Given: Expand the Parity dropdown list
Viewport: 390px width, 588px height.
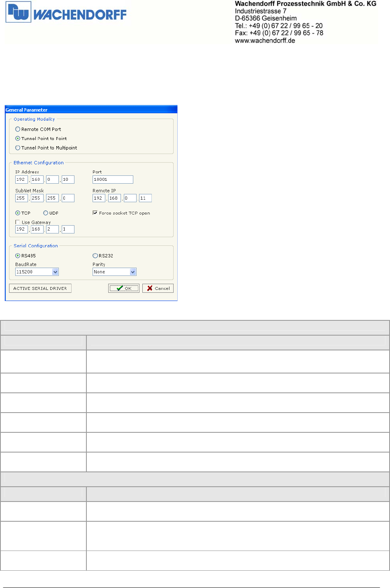Looking at the screenshot, I should point(133,272).
